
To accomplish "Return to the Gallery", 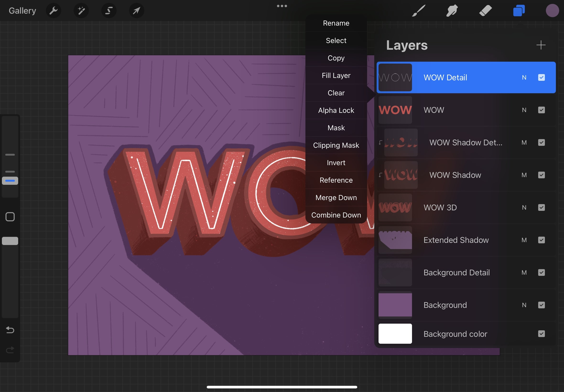I will tap(22, 10).
